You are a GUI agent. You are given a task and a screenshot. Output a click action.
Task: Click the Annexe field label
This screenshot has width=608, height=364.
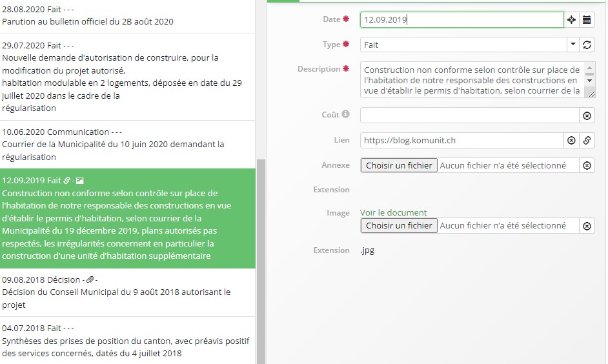point(336,165)
